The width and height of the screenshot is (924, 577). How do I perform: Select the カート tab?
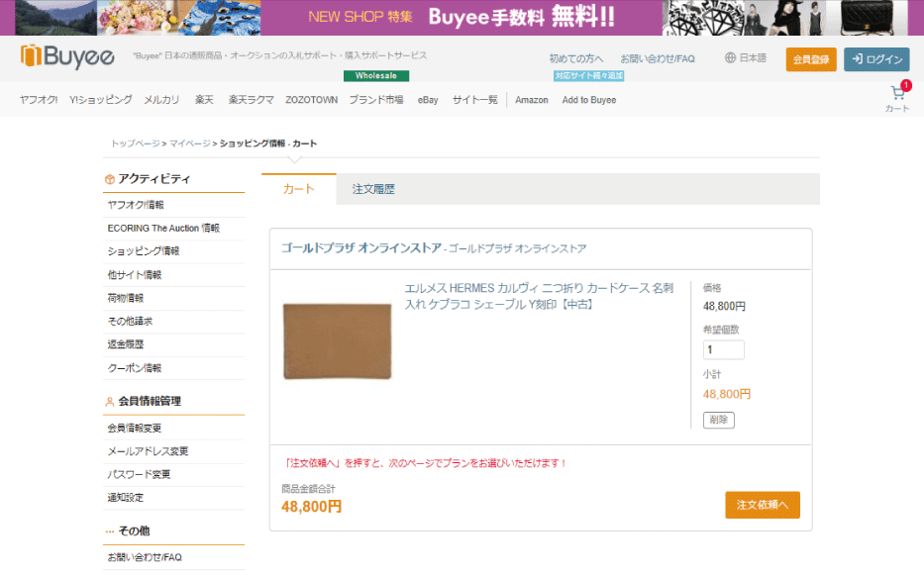point(297,189)
